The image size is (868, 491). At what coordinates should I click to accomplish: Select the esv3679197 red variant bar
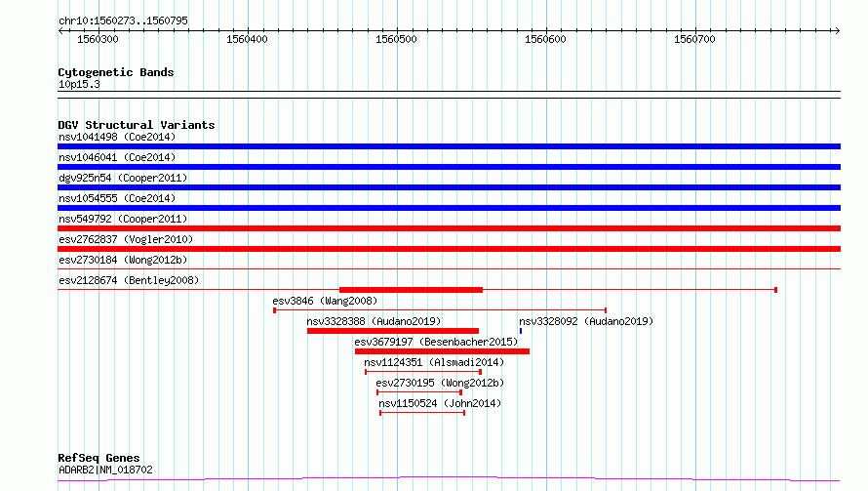coord(443,351)
